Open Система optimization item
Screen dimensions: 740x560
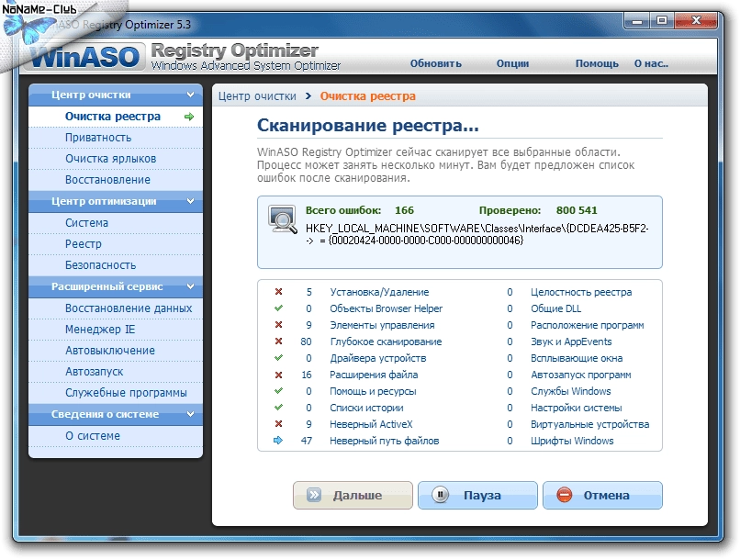pos(116,223)
